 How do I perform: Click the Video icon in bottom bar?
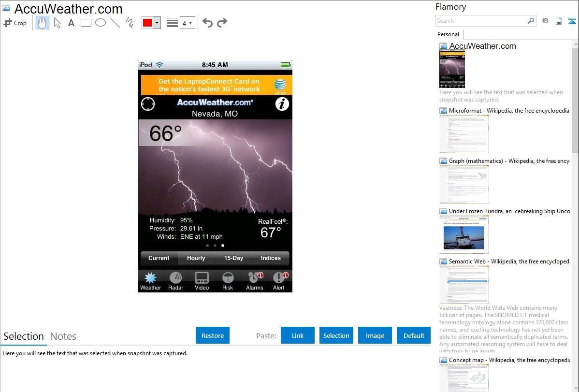tap(202, 281)
